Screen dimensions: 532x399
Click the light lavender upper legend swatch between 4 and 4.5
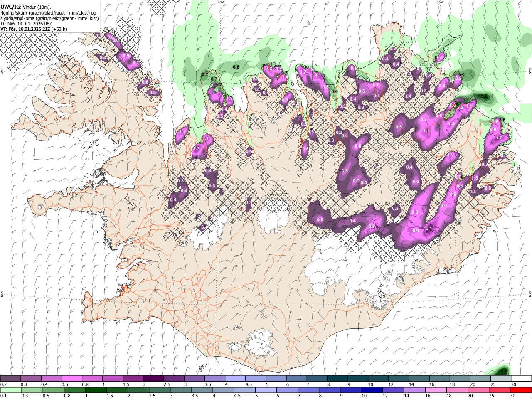coord(235,378)
